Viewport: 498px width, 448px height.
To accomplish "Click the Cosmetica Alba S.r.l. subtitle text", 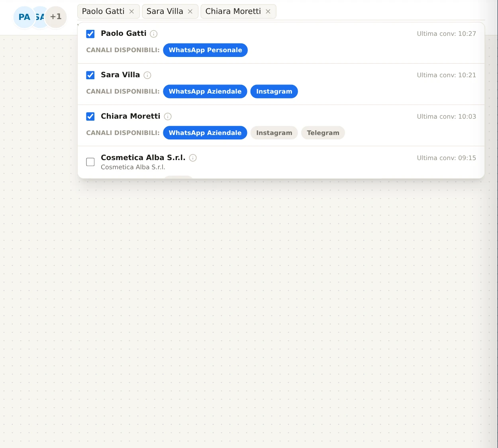I will [x=133, y=167].
